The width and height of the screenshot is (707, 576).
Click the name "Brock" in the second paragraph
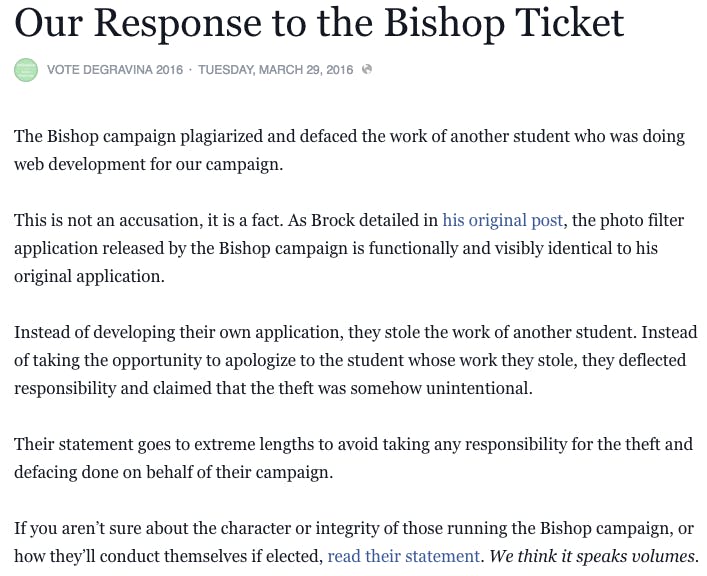[332, 220]
